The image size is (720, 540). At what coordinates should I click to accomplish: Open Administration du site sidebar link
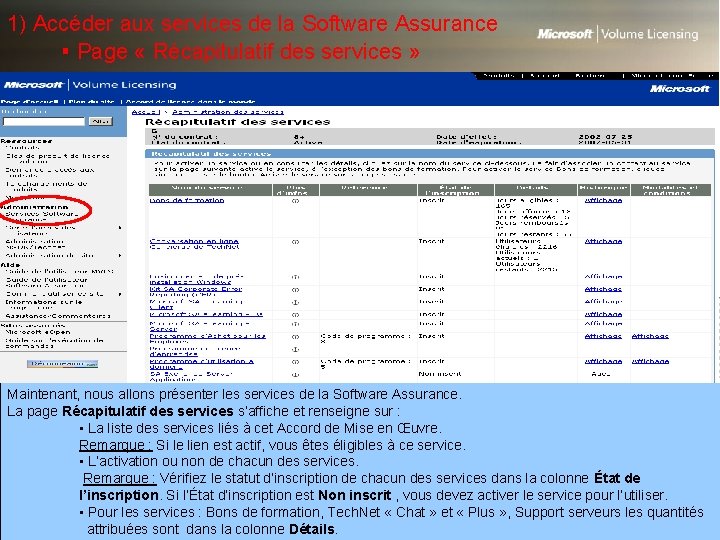coord(50,255)
